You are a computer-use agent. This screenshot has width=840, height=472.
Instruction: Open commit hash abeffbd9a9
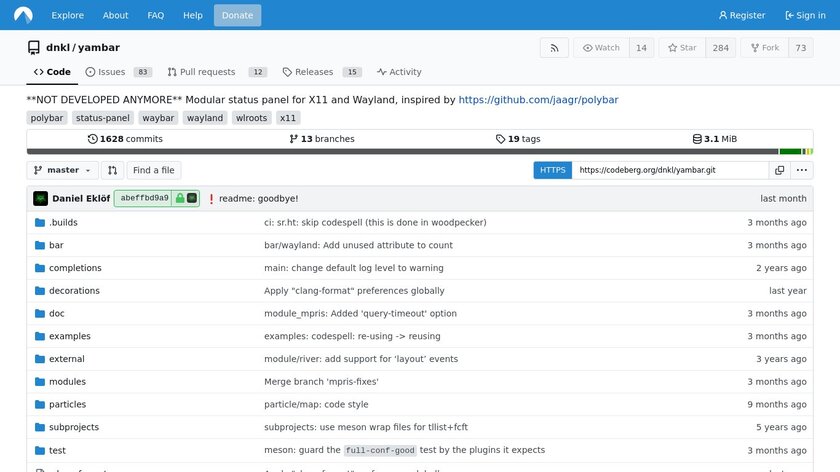144,198
